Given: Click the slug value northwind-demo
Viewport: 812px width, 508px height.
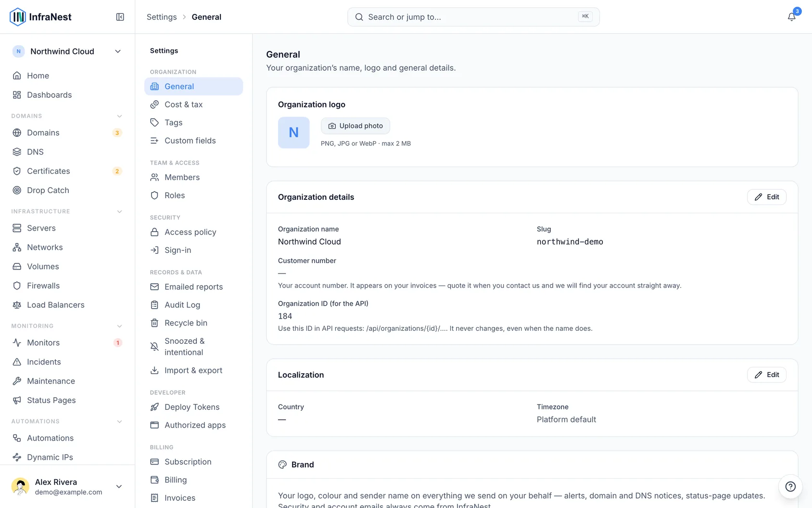Looking at the screenshot, I should coord(570,242).
